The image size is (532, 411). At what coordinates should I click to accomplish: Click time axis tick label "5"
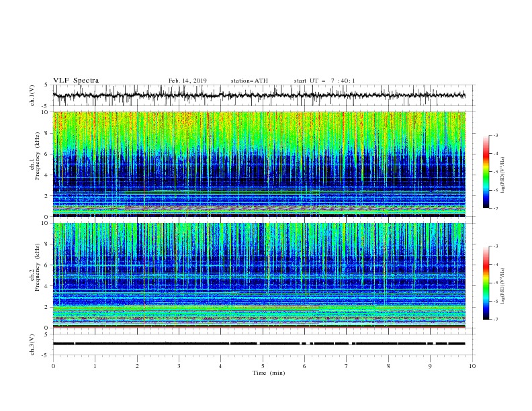click(263, 366)
